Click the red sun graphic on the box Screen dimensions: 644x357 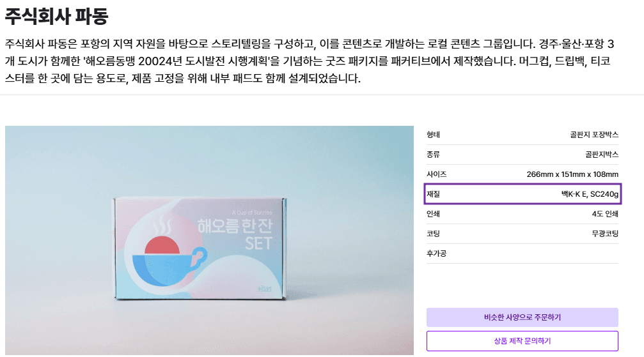tap(162, 246)
